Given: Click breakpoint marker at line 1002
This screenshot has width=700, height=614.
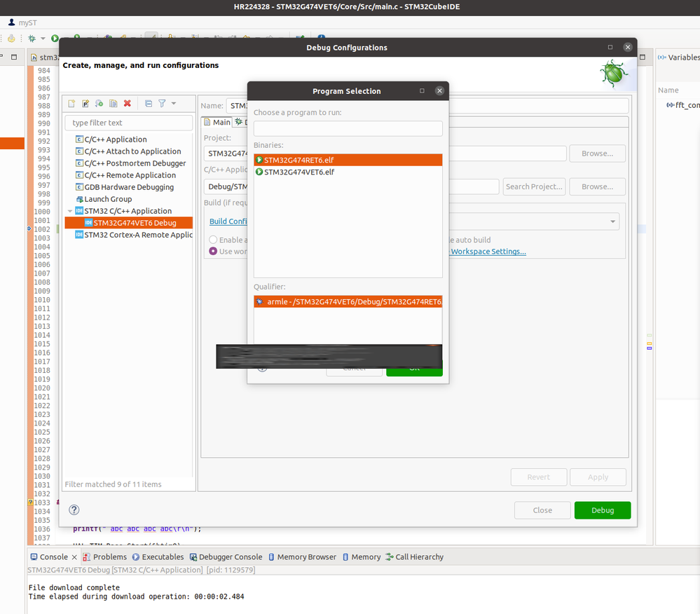Looking at the screenshot, I should pyautogui.click(x=29, y=228).
